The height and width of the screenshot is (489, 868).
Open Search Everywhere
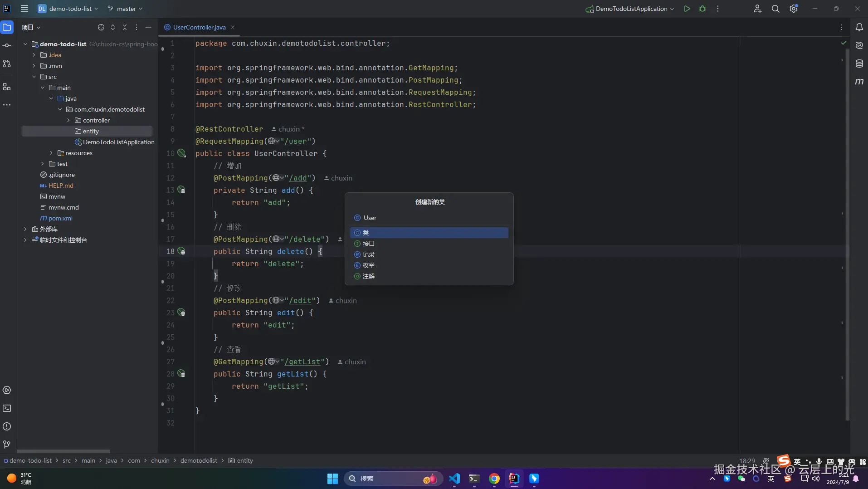775,9
